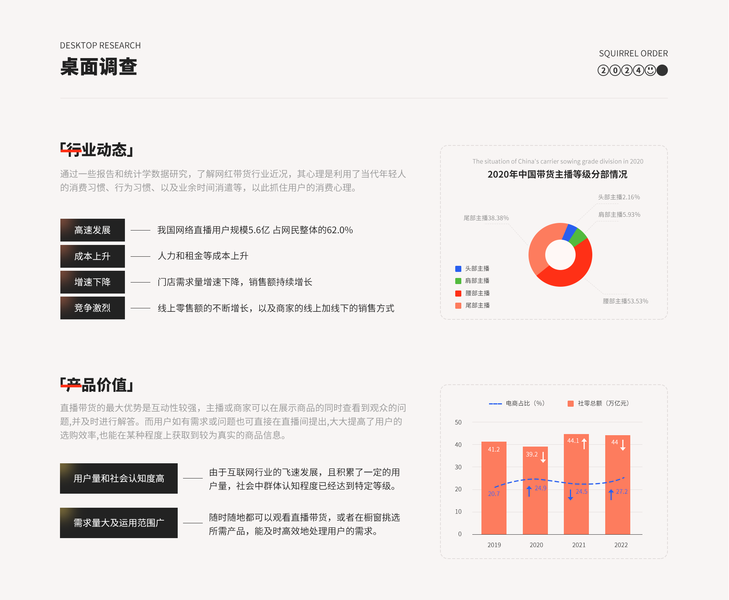
Task: Click the 2021 orange bar
Action: 577,484
